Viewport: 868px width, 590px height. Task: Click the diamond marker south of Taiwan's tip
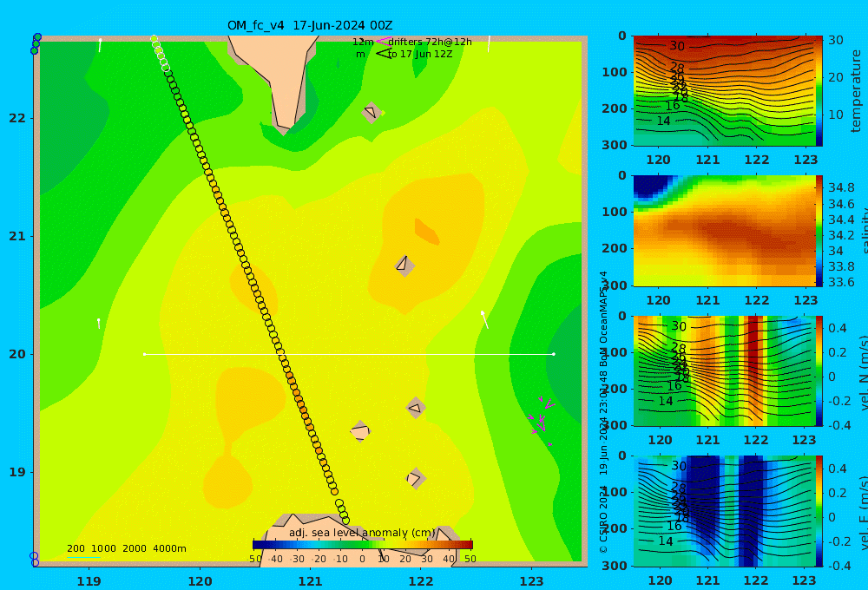click(372, 112)
